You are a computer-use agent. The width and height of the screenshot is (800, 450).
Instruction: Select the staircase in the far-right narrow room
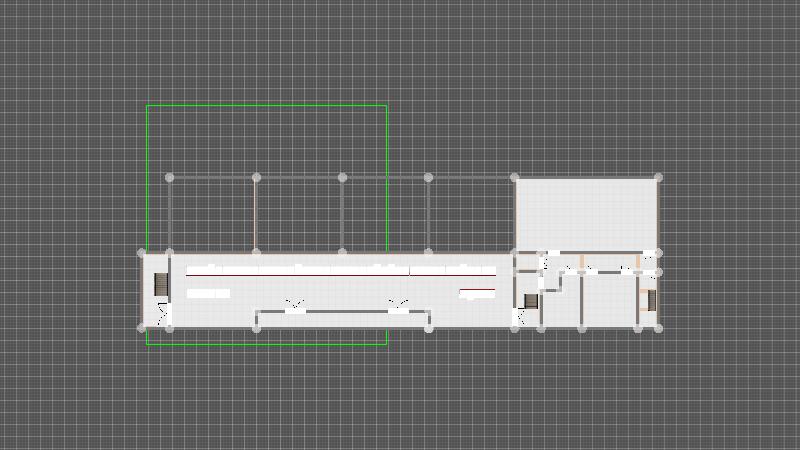[651, 299]
